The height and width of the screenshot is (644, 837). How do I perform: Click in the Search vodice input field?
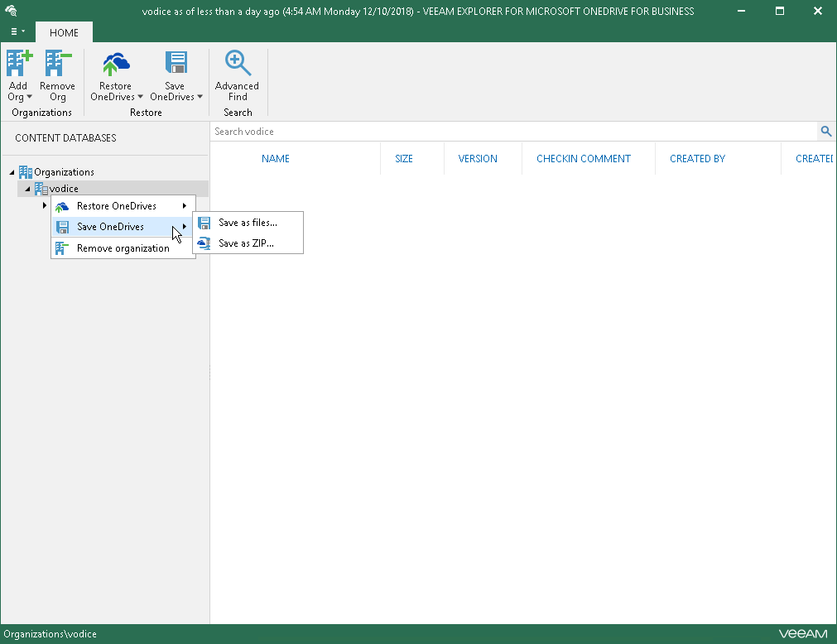[x=514, y=132]
